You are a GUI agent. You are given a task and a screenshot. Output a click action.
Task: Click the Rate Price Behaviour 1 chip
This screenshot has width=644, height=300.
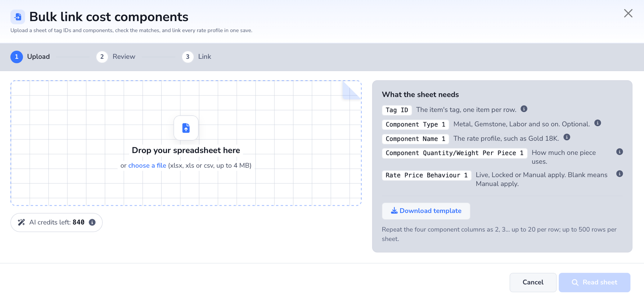point(426,175)
